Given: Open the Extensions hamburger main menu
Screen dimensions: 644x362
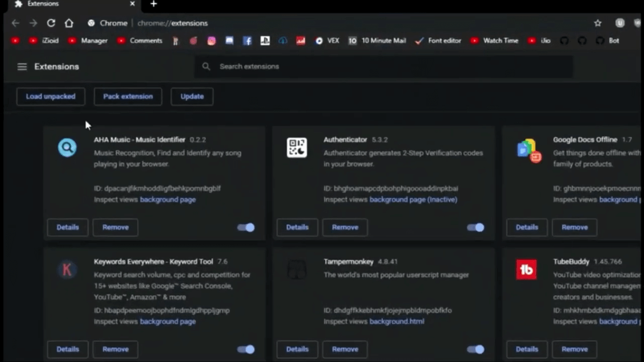Looking at the screenshot, I should pos(22,66).
